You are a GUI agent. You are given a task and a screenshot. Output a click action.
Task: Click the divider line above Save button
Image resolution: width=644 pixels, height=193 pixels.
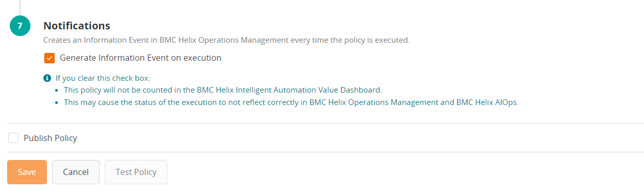pyautogui.click(x=325, y=152)
